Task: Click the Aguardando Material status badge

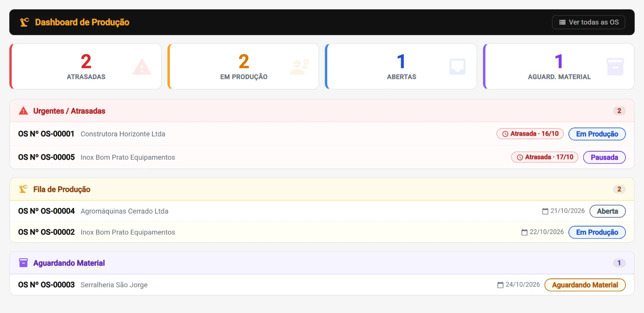Action: pyautogui.click(x=585, y=285)
